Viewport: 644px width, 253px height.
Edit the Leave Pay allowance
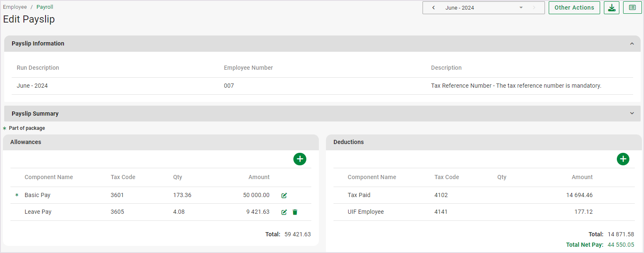[284, 212]
